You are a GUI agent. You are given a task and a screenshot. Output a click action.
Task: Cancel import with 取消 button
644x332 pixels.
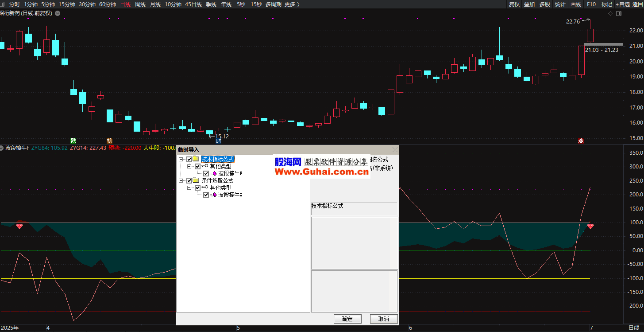383,319
